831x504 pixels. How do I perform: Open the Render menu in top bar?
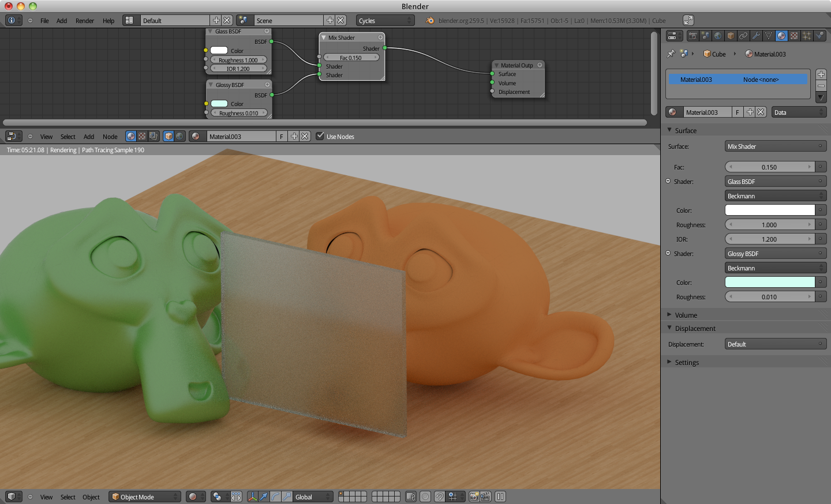[x=85, y=20]
